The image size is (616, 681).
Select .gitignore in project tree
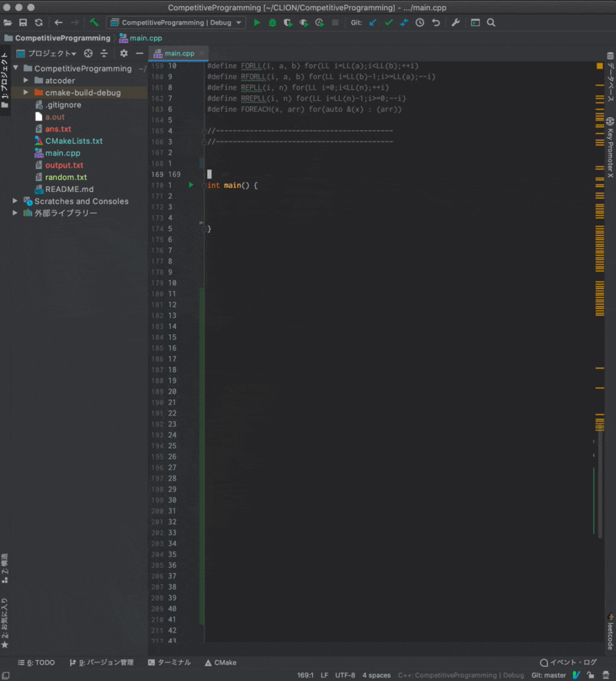pos(63,105)
